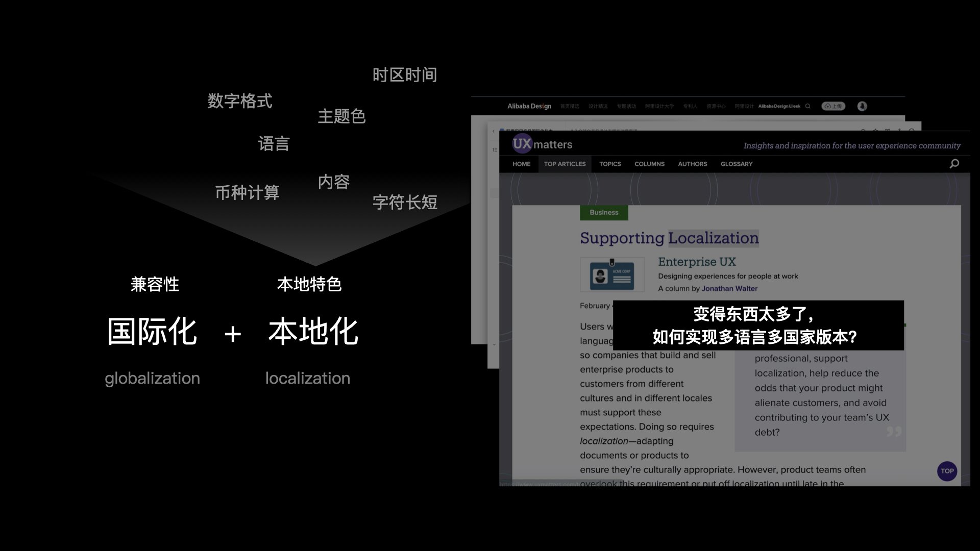Image resolution: width=980 pixels, height=551 pixels.
Task: Click author link Jonathan Walter
Action: [729, 288]
